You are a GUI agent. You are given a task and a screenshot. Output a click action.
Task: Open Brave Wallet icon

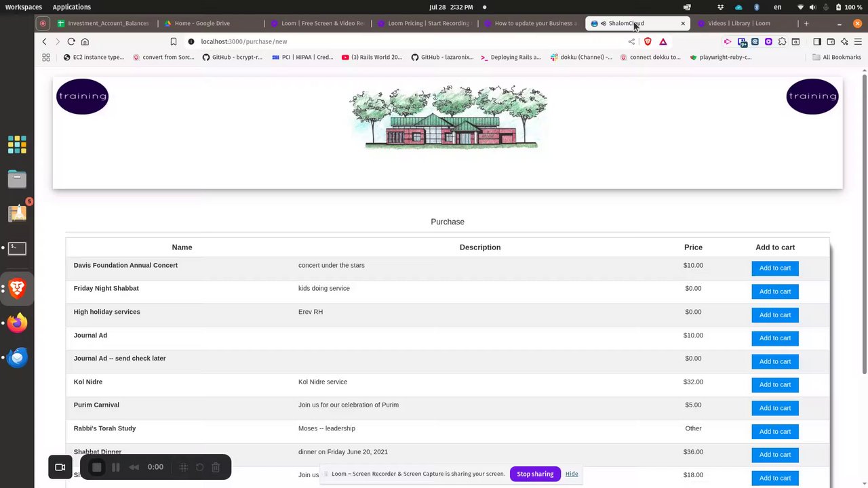(x=831, y=41)
